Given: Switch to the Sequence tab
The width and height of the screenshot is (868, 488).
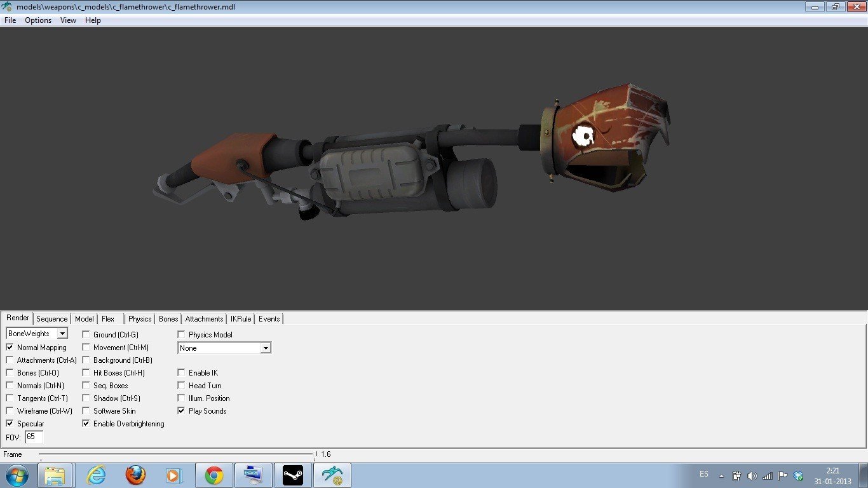Looking at the screenshot, I should [x=51, y=319].
